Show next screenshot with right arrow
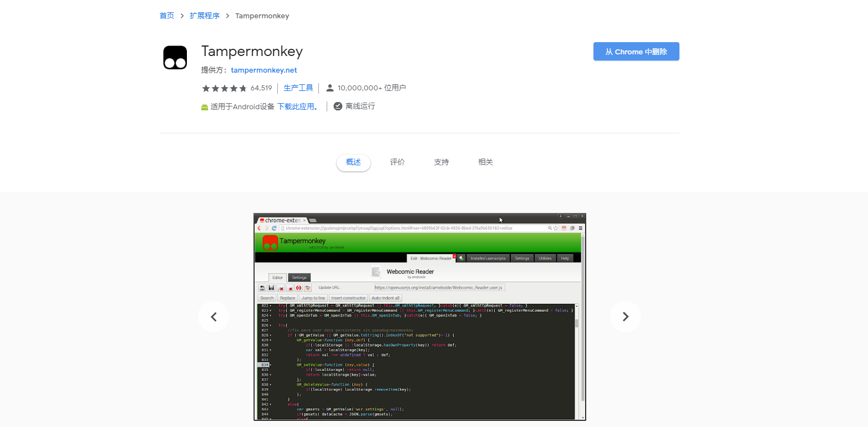 pos(626,317)
